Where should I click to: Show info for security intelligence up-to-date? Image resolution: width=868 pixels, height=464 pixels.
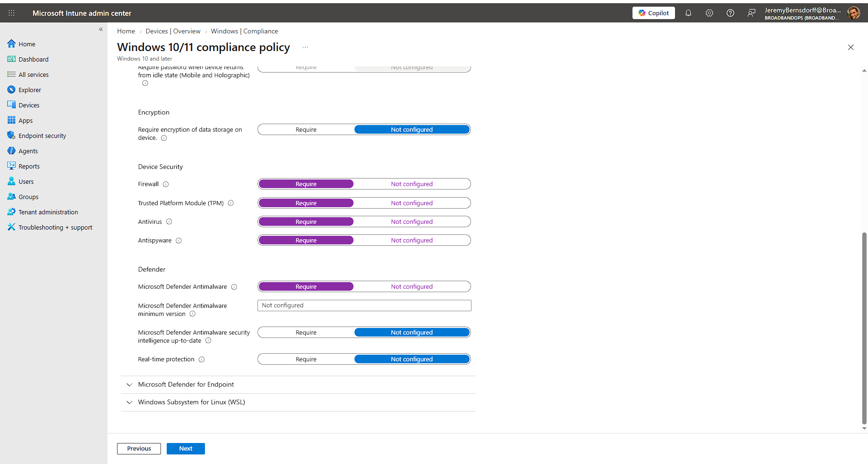(x=208, y=341)
